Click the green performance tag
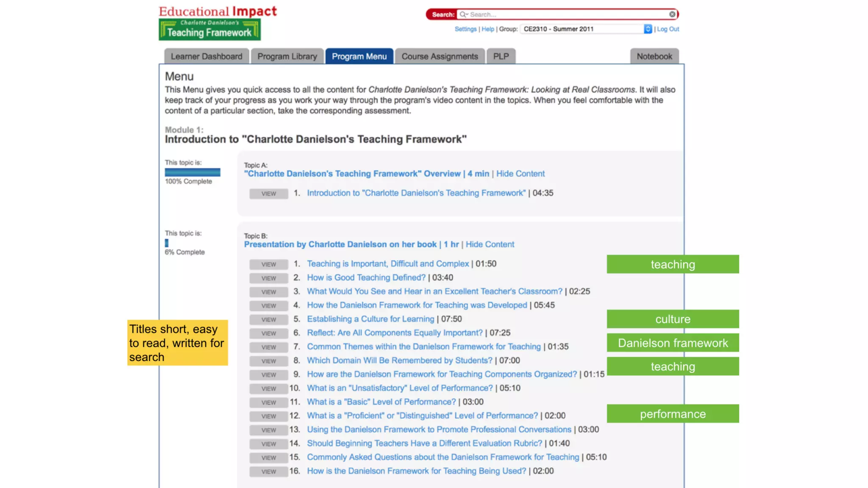 [673, 414]
